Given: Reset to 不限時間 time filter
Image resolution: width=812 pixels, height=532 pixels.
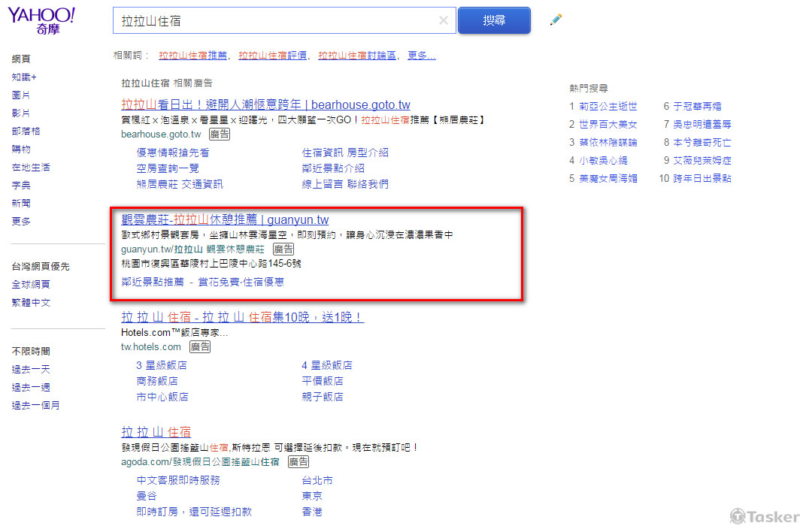Looking at the screenshot, I should pyautogui.click(x=31, y=351).
